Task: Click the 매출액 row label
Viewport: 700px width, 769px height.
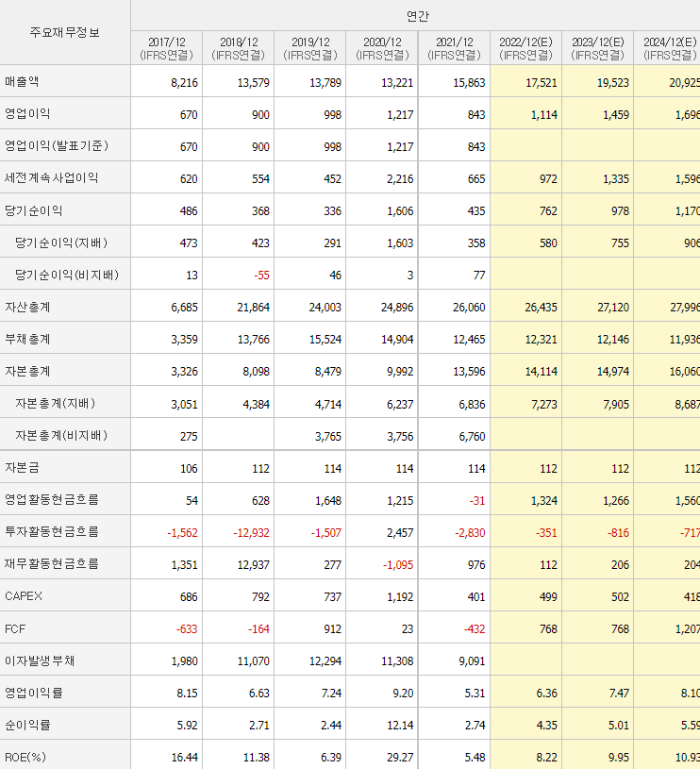Action: click(x=22, y=81)
